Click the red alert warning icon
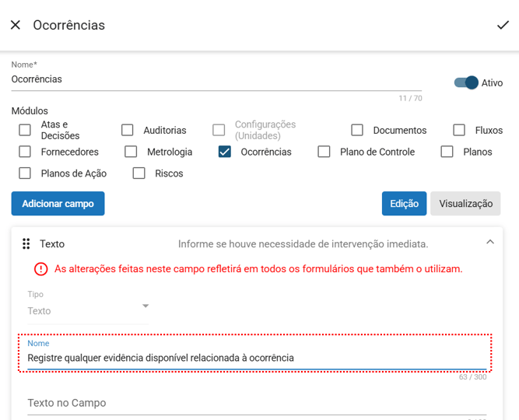The image size is (519, 420). (40, 269)
